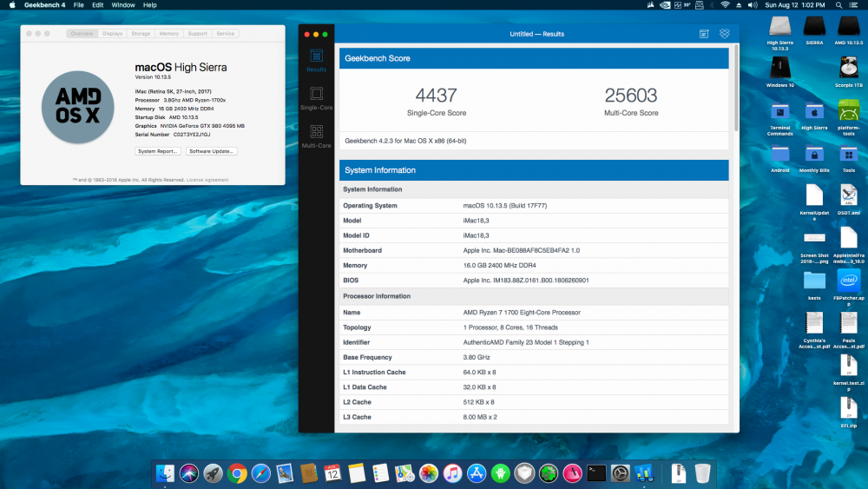Click the date and time in menu bar

[795, 5]
